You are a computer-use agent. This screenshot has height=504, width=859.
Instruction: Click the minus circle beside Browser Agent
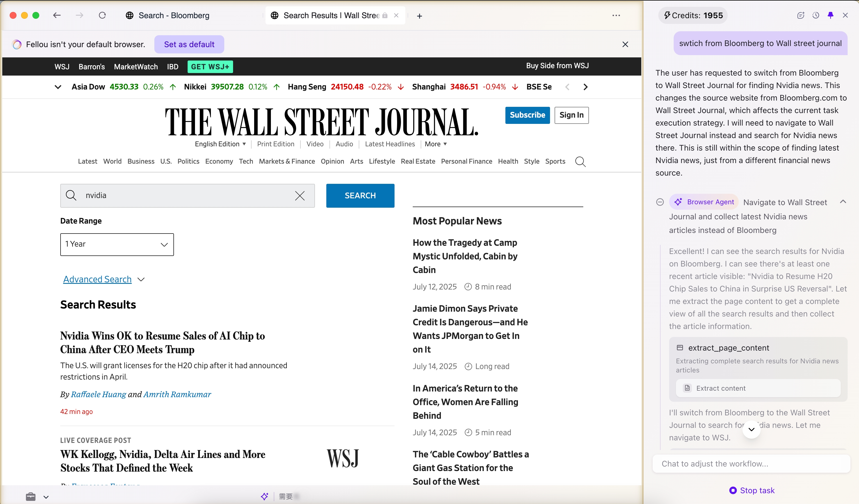pos(660,202)
